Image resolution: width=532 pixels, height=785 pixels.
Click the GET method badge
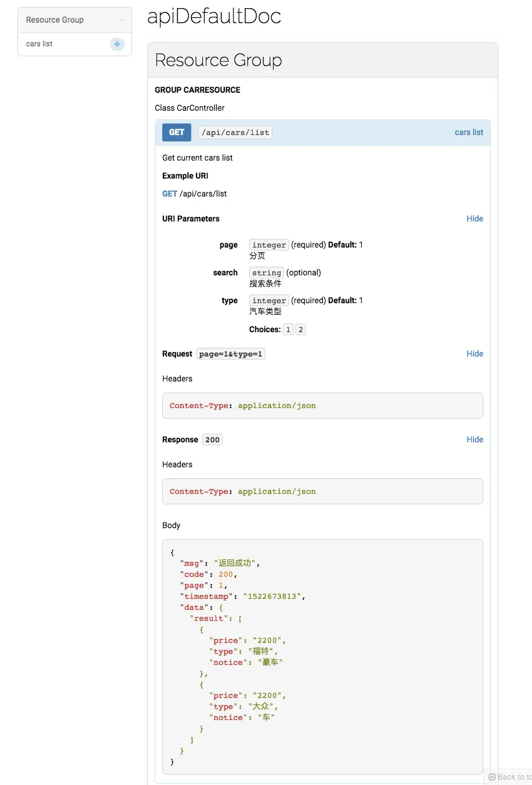[x=176, y=132]
